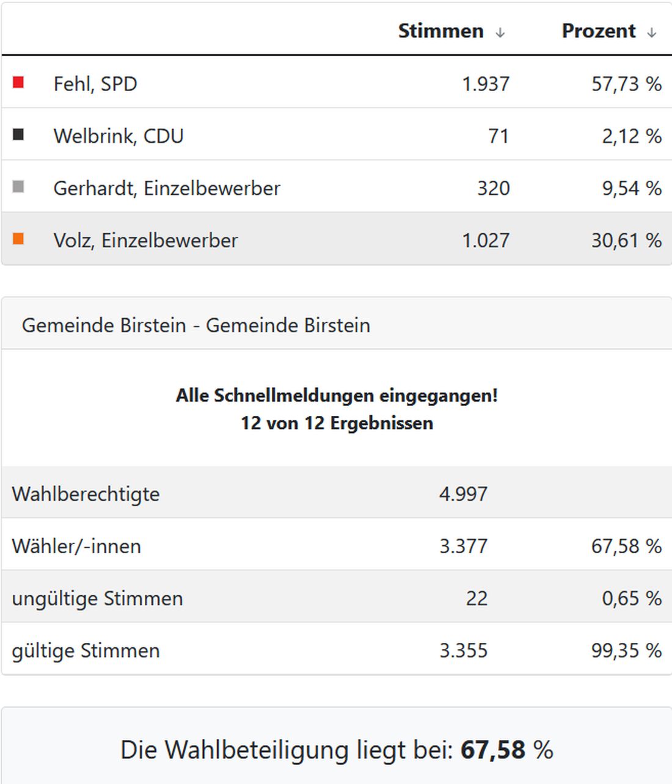Select the row for Fehl, SPD
The height and width of the screenshot is (784, 672).
coord(244,84)
